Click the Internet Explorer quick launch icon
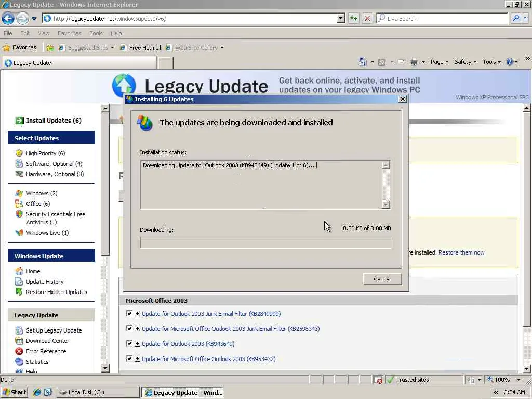 [x=37, y=392]
